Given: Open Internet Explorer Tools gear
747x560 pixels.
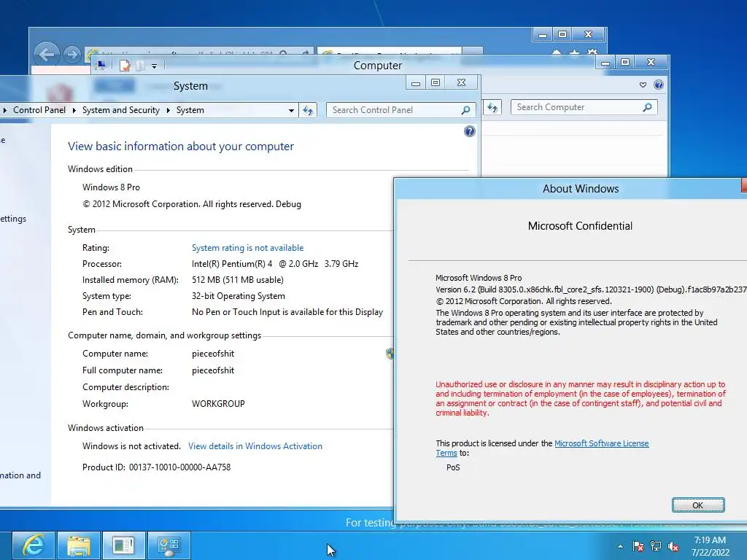Looking at the screenshot, I should click(592, 52).
